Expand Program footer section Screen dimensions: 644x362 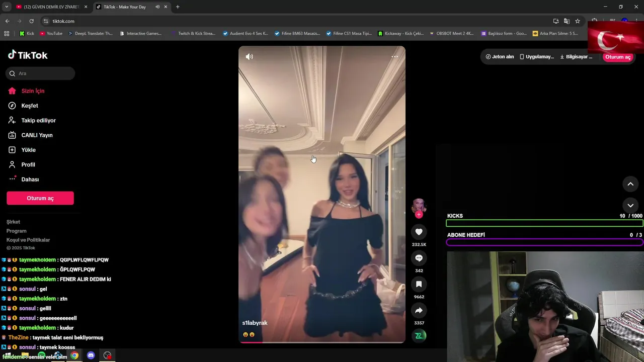tap(17, 231)
